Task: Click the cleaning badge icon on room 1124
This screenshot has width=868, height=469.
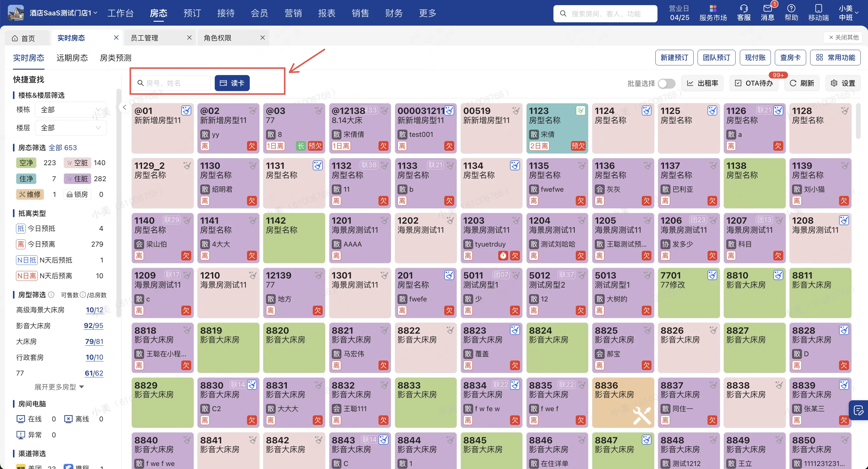Action: click(x=646, y=110)
